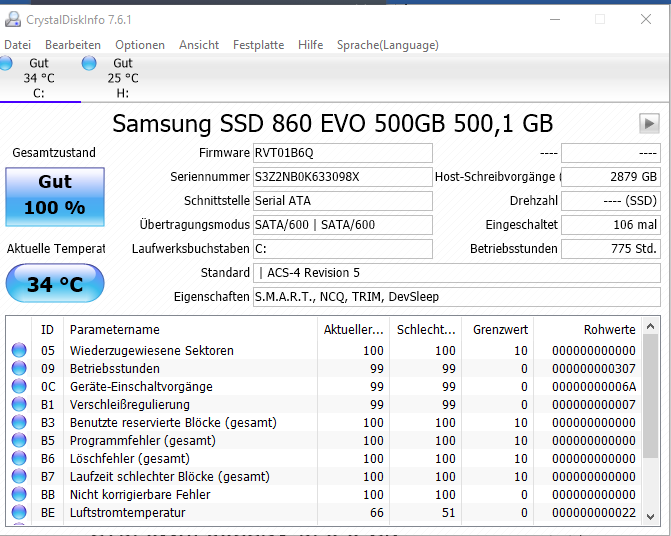The image size is (671, 536).
Task: Click raw value 000000000022
Action: [594, 512]
